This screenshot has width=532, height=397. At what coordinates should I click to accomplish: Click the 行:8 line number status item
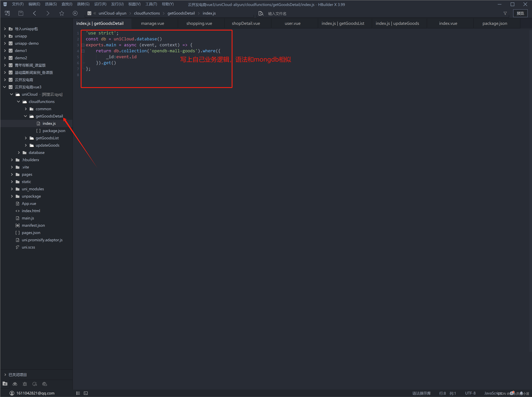pyautogui.click(x=442, y=393)
